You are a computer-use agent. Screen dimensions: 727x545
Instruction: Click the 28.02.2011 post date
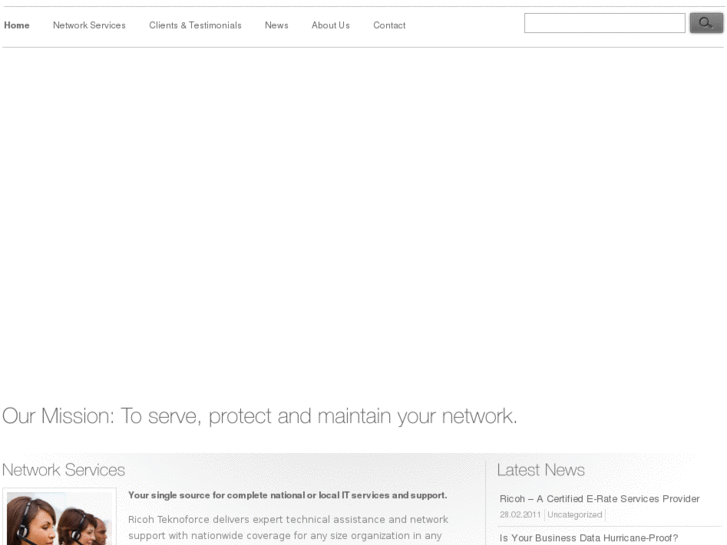click(520, 514)
